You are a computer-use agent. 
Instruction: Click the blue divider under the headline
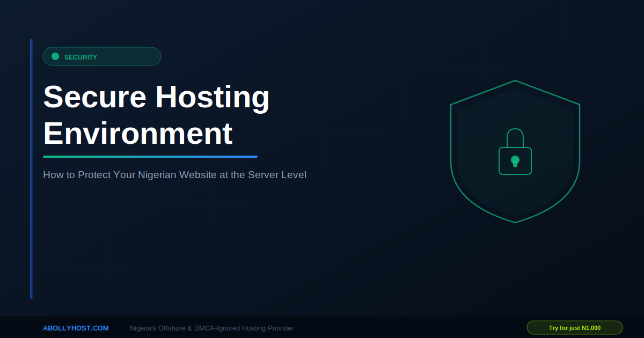[x=150, y=157]
